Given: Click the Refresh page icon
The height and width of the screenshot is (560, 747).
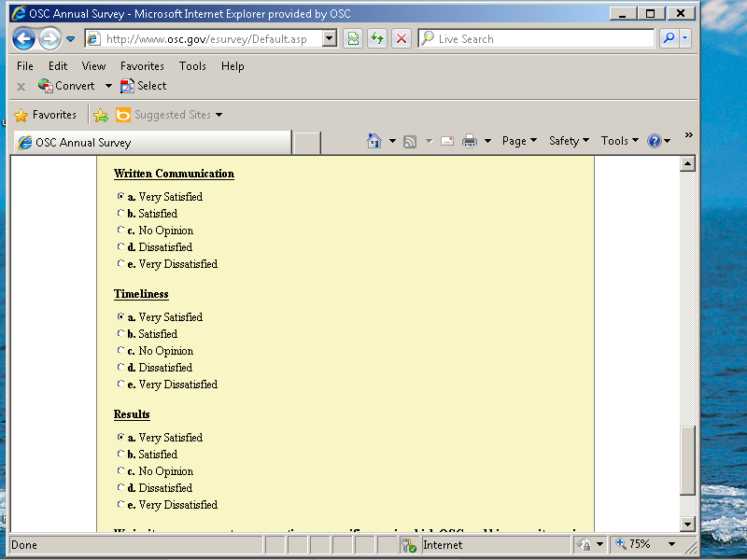Looking at the screenshot, I should (x=376, y=39).
